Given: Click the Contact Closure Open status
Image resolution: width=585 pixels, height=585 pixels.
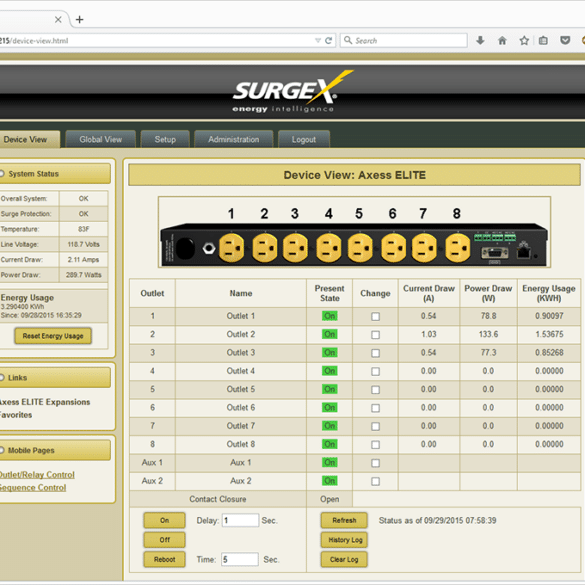Looking at the screenshot, I should pos(329,499).
